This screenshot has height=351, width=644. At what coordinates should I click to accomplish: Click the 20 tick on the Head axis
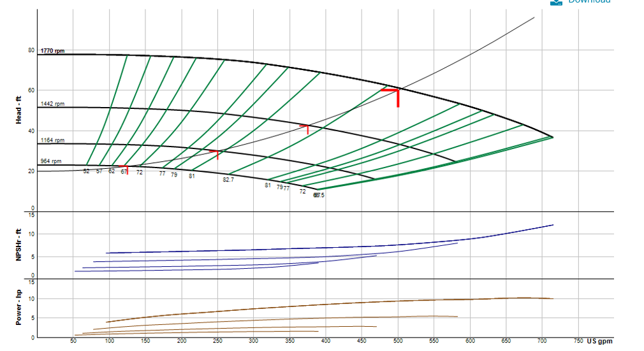coord(31,171)
